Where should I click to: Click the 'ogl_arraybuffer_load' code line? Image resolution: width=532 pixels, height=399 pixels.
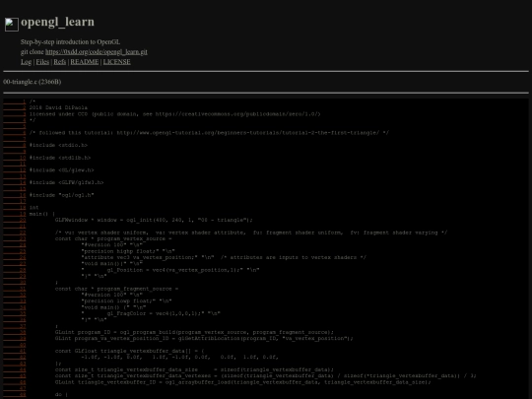243,382
